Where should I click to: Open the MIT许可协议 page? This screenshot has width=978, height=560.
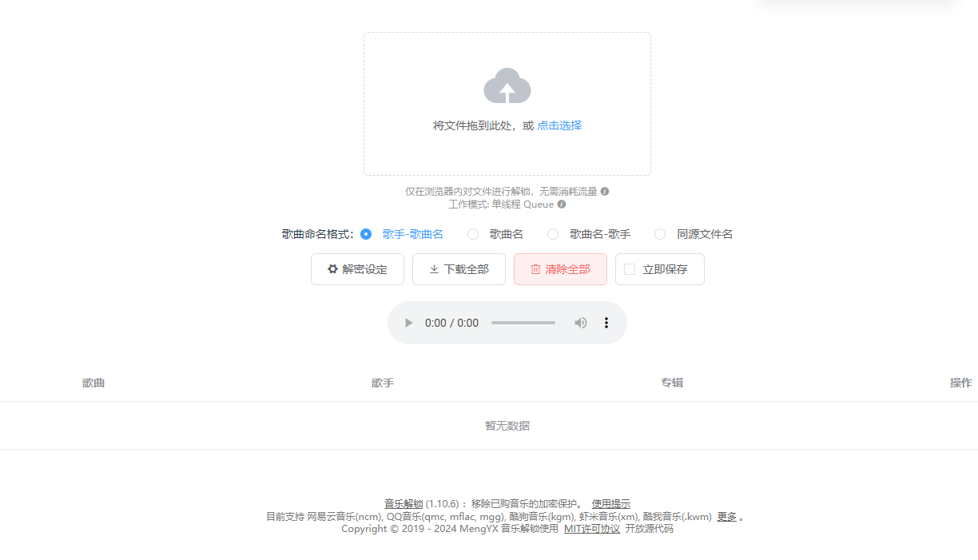tap(591, 528)
